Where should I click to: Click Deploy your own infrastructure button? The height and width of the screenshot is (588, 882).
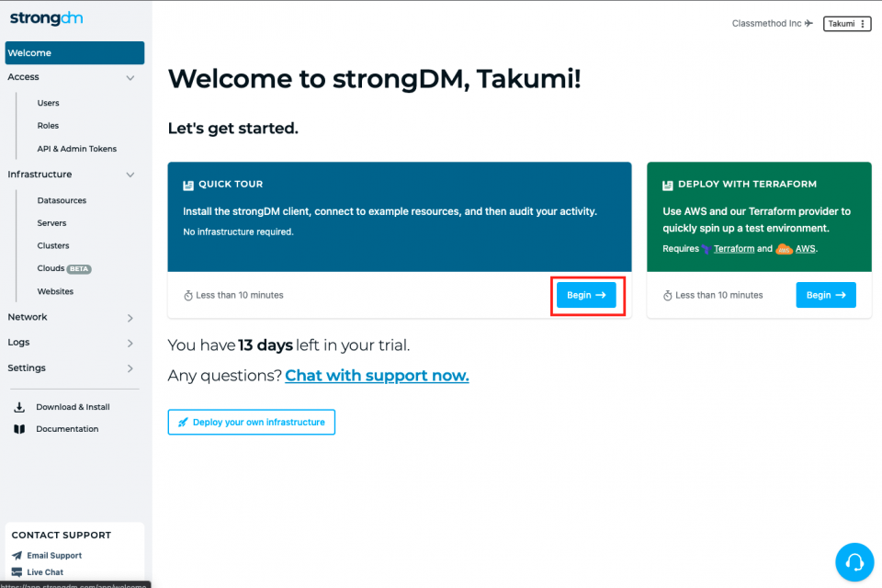pos(252,422)
